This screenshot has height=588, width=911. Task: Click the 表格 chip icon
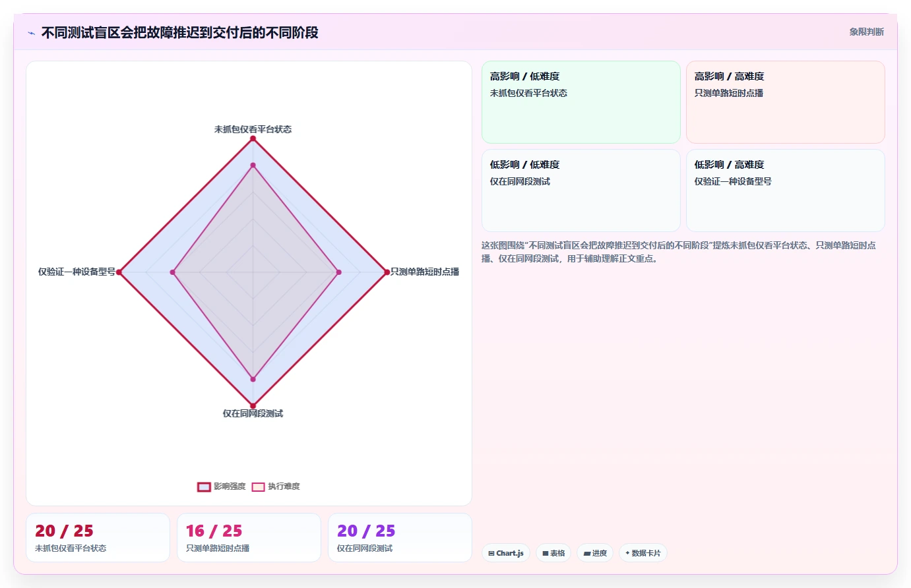(546, 554)
